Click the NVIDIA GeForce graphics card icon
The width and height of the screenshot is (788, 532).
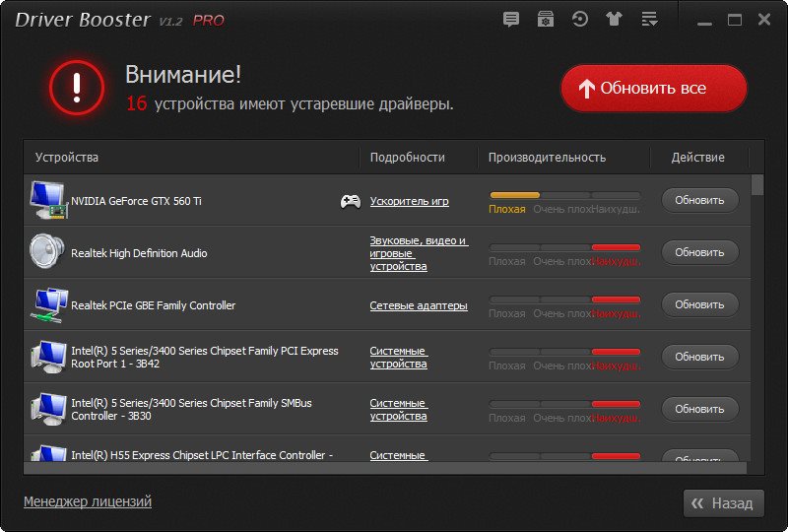[x=48, y=200]
